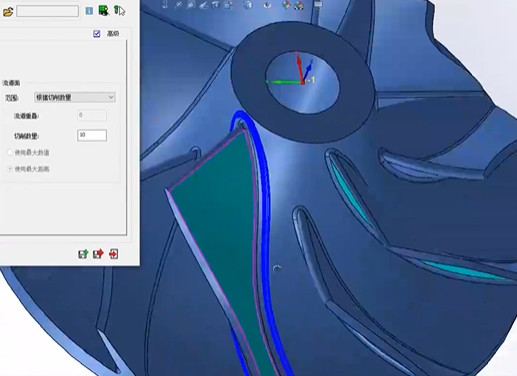The image size is (517, 376).
Task: Click the 切削数量 label text
Action: coord(27,136)
